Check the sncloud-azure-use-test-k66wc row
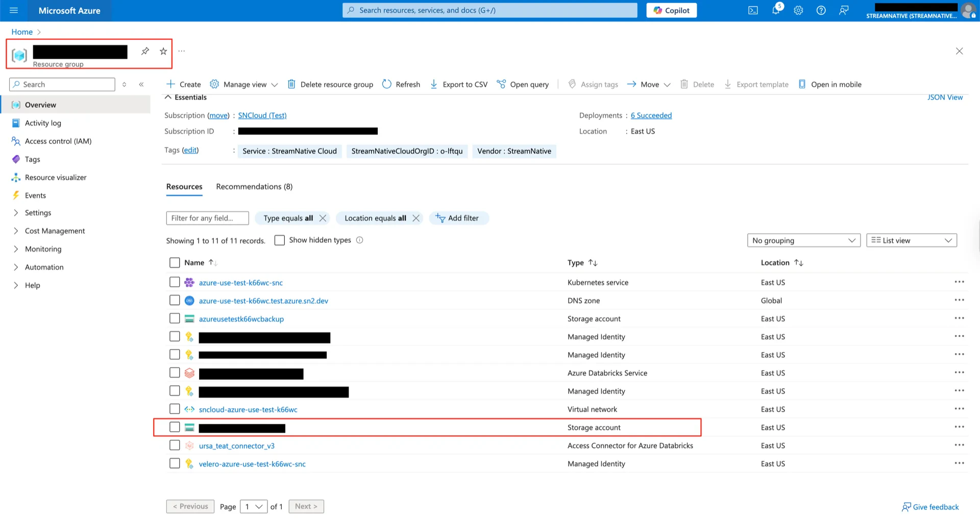Viewport: 980px width, 523px height. [175, 409]
